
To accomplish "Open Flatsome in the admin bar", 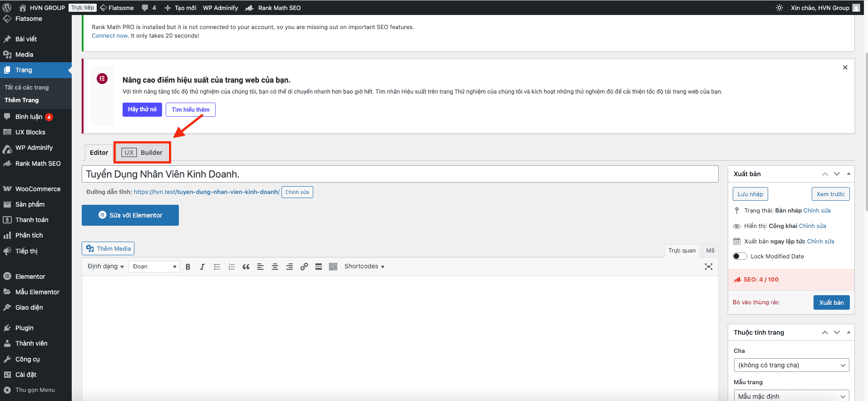I will coord(117,8).
